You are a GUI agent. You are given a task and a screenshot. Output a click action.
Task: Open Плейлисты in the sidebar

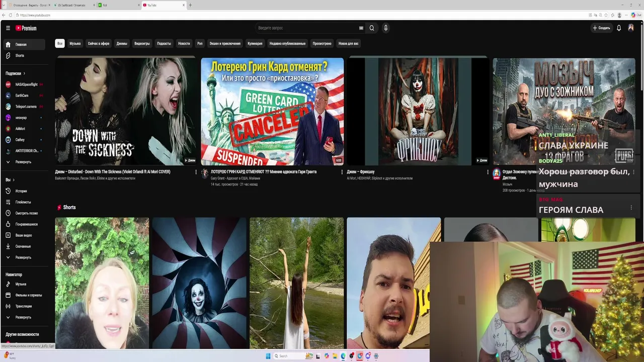24,202
